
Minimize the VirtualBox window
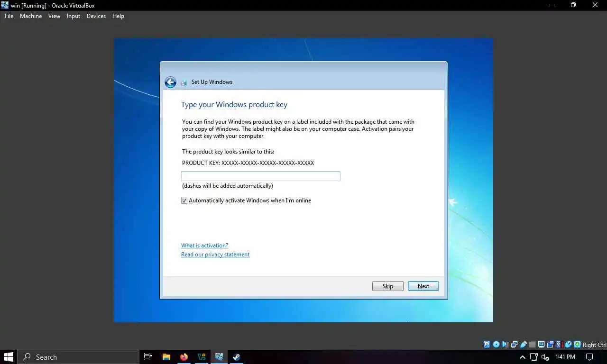(x=552, y=5)
